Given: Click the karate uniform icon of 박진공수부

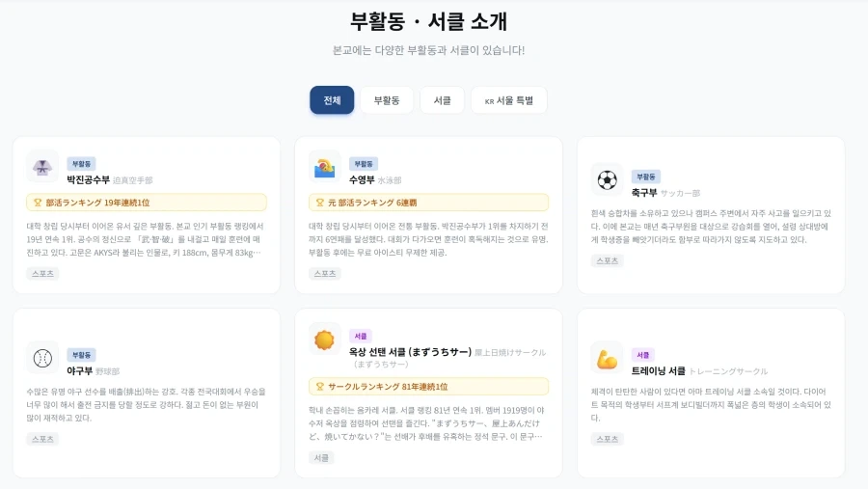Looking at the screenshot, I should coord(42,166).
